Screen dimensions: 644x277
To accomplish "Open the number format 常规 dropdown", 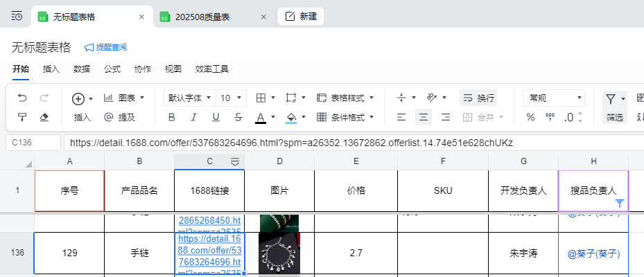I will [x=555, y=98].
